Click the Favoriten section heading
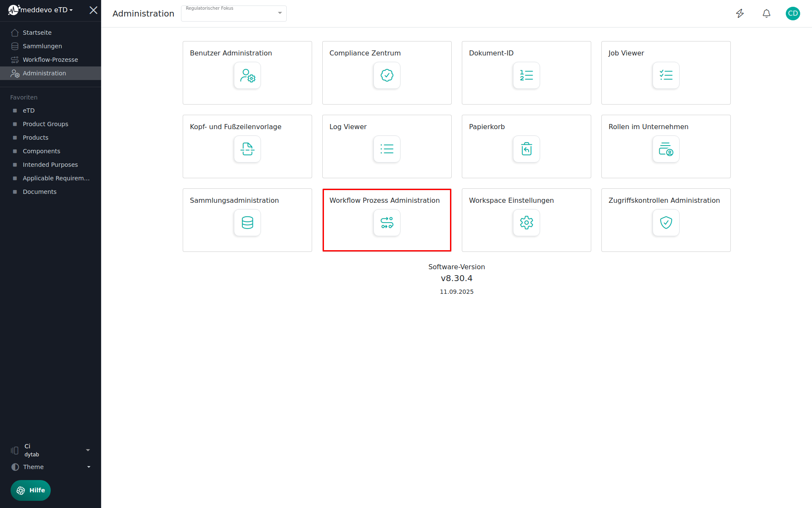 (24, 97)
